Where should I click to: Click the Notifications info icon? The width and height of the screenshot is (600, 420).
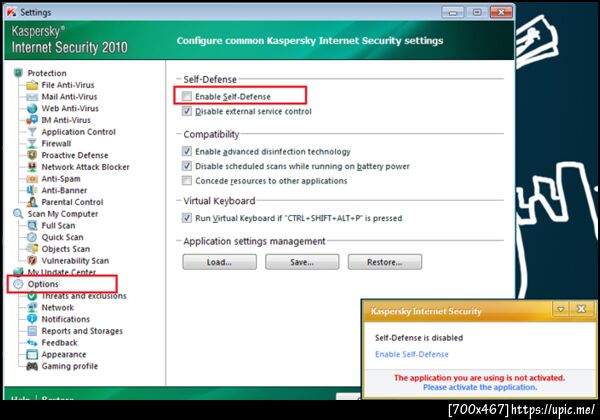tap(32, 319)
